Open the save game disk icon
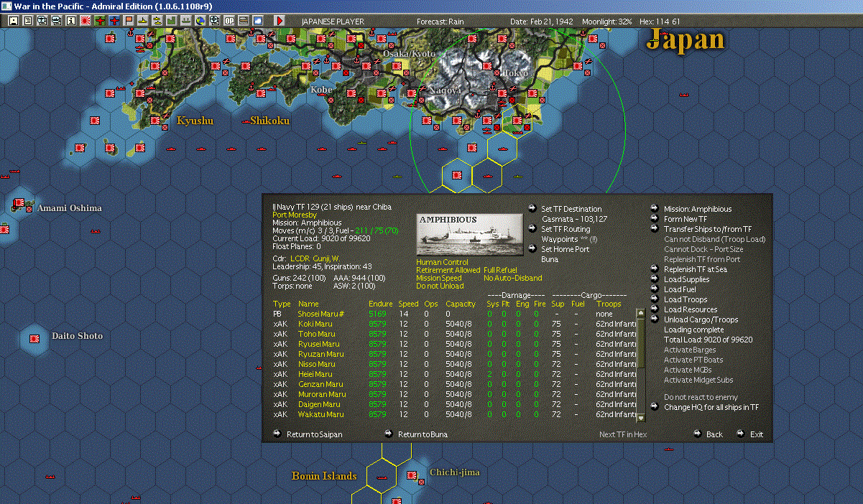 (14, 21)
